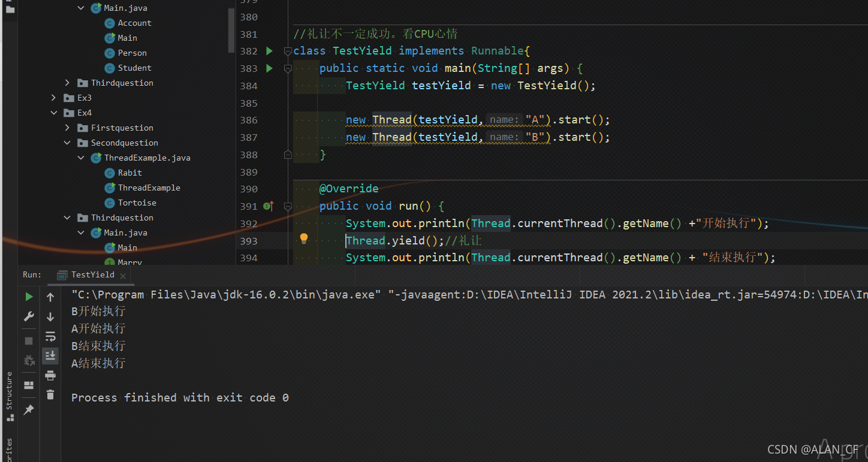Click the comment on line 381

coord(376,34)
